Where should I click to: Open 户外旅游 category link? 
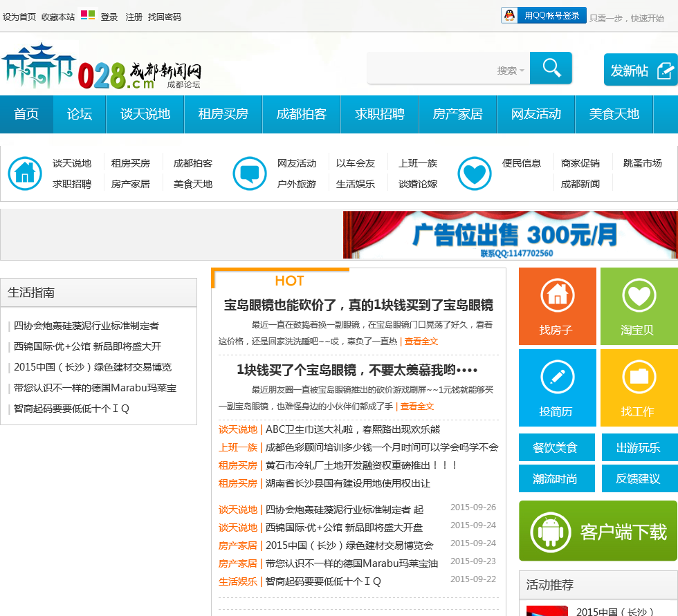pos(297,184)
